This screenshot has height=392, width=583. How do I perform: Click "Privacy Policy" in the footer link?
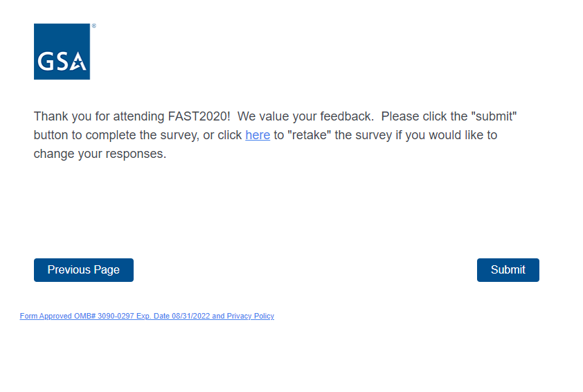click(251, 316)
